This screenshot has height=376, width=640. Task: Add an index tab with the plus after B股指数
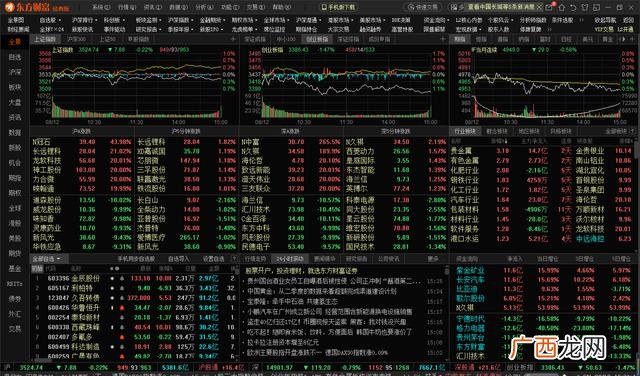pos(233,39)
